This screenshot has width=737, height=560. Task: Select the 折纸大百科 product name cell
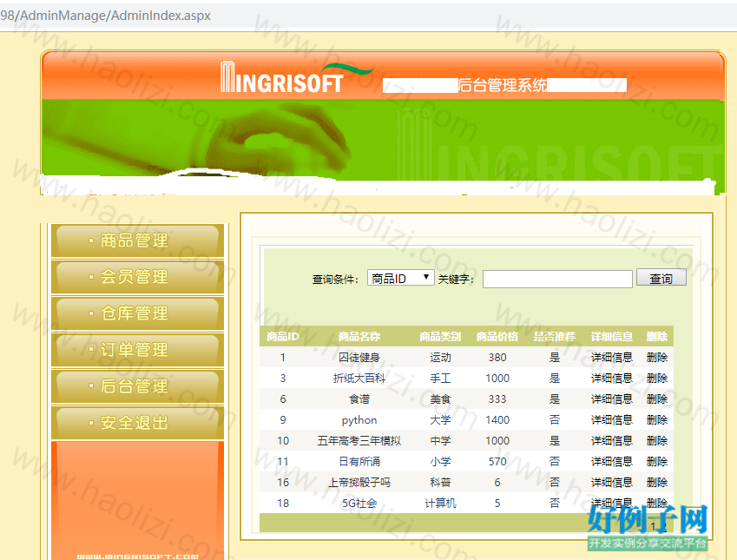click(359, 378)
